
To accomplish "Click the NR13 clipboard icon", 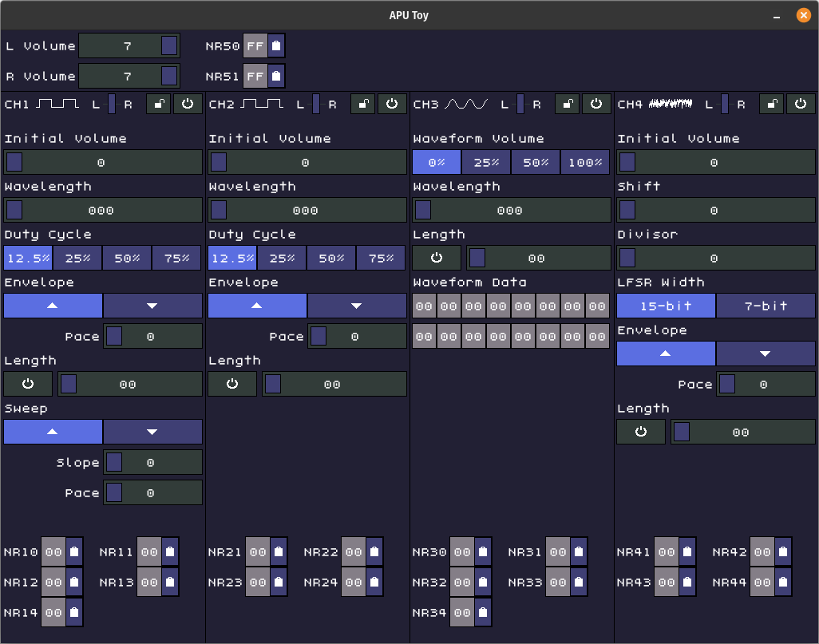I will (170, 582).
